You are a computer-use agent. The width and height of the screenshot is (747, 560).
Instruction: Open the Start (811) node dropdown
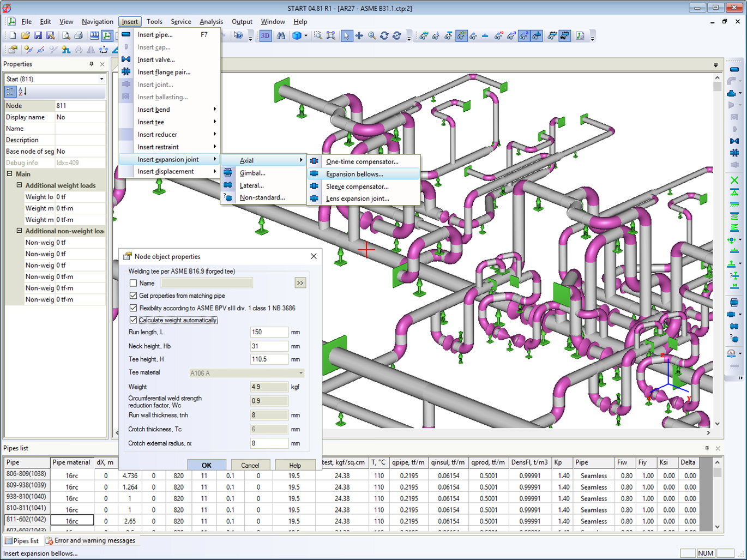(101, 79)
